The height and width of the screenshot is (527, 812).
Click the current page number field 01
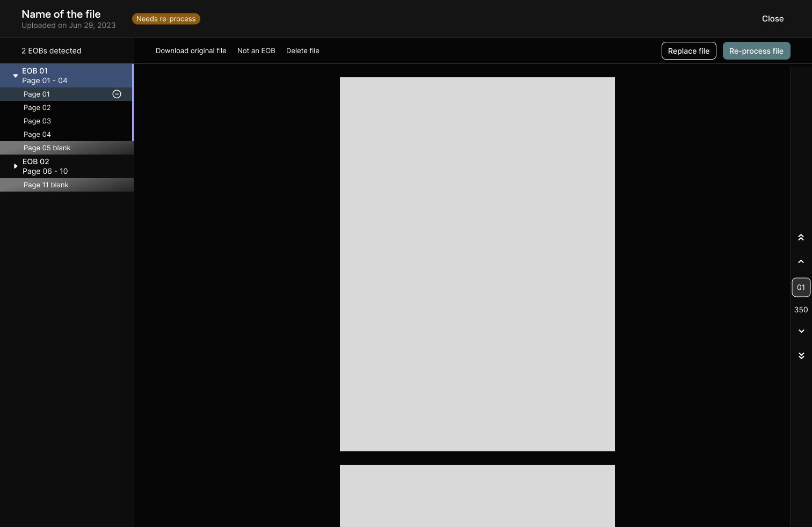801,287
